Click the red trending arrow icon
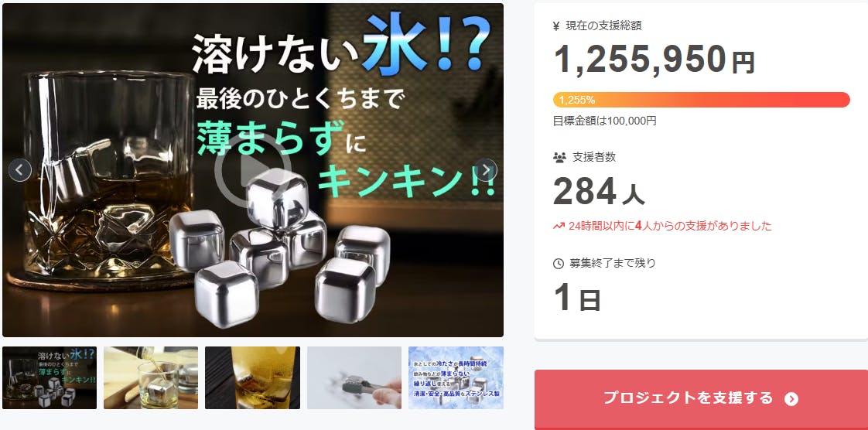Screen dimensions: 868x430 (x=559, y=226)
